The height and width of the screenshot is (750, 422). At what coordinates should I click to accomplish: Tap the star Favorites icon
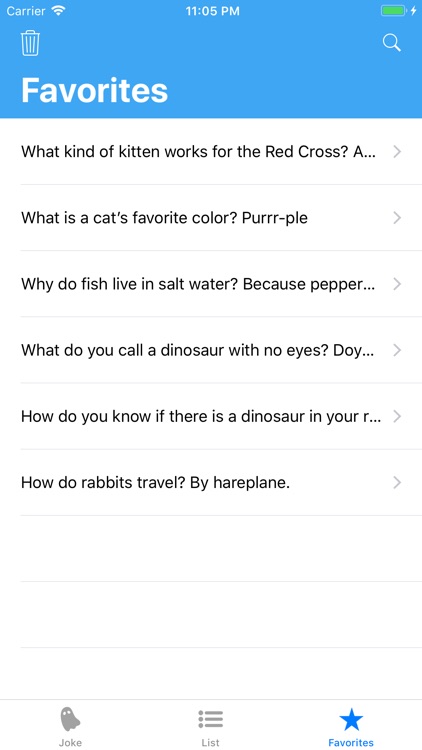click(351, 719)
